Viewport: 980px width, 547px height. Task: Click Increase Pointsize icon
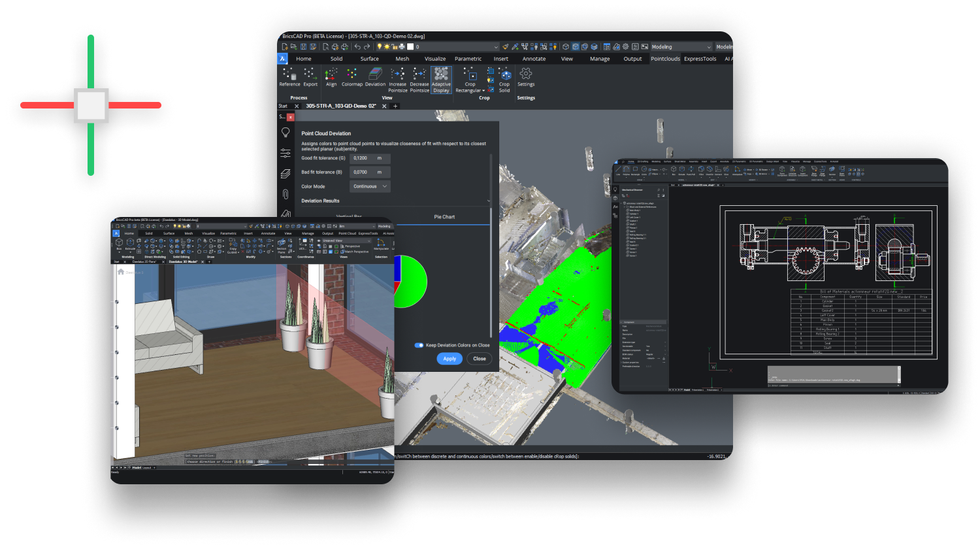pos(397,80)
